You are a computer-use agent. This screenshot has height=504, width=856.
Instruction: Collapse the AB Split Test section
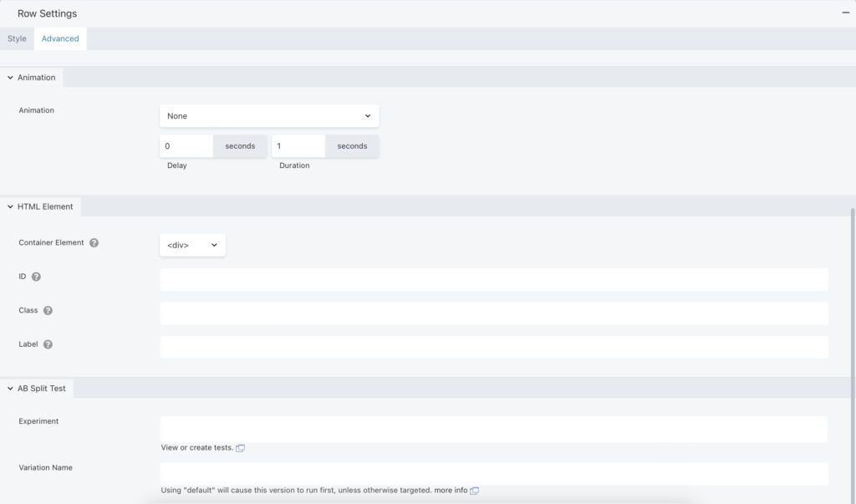point(8,387)
